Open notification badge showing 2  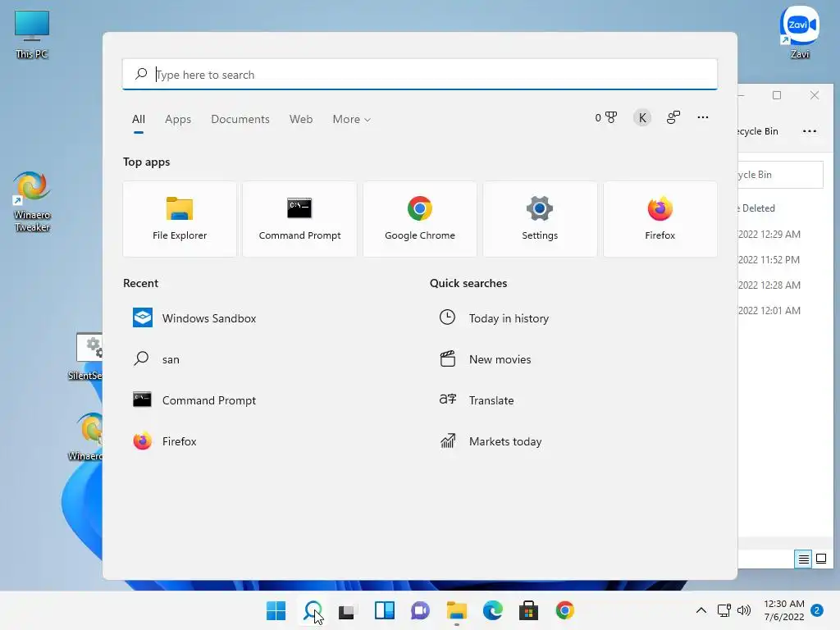coord(817,610)
